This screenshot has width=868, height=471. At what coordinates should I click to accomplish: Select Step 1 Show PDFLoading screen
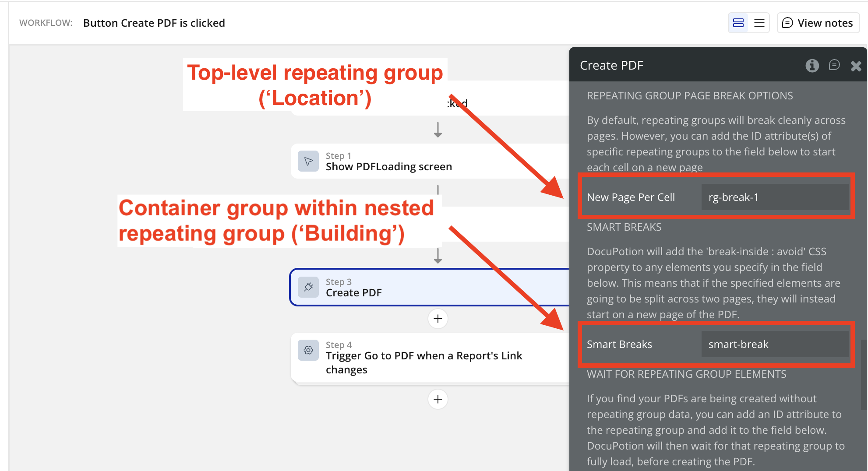click(430, 161)
